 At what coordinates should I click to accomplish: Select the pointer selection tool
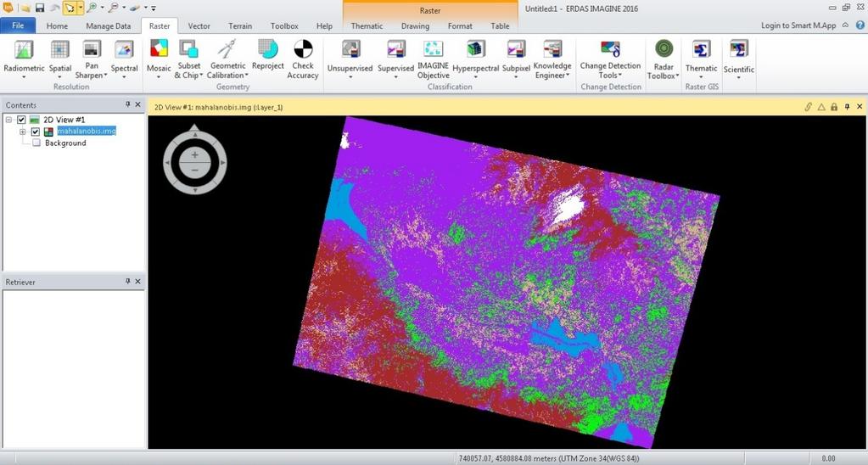click(x=70, y=8)
